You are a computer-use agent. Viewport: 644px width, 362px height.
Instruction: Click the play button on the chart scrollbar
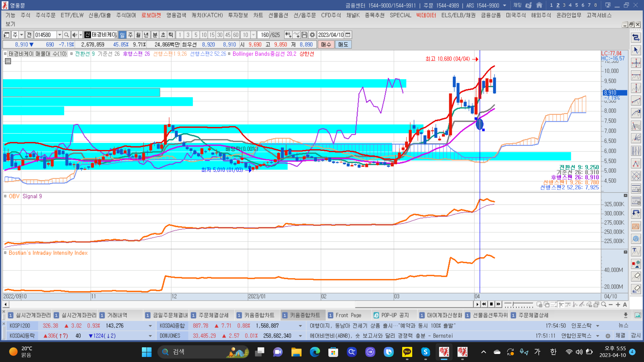pos(477,304)
